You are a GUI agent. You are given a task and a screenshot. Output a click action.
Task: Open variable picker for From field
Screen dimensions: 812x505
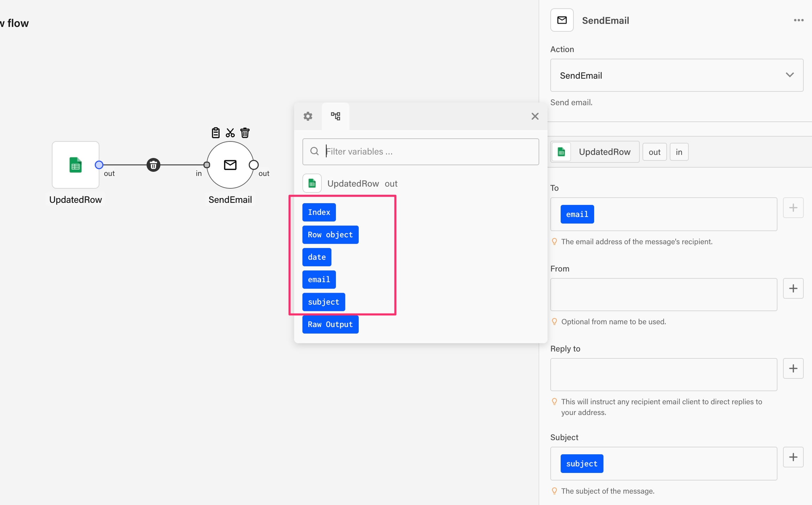click(793, 288)
